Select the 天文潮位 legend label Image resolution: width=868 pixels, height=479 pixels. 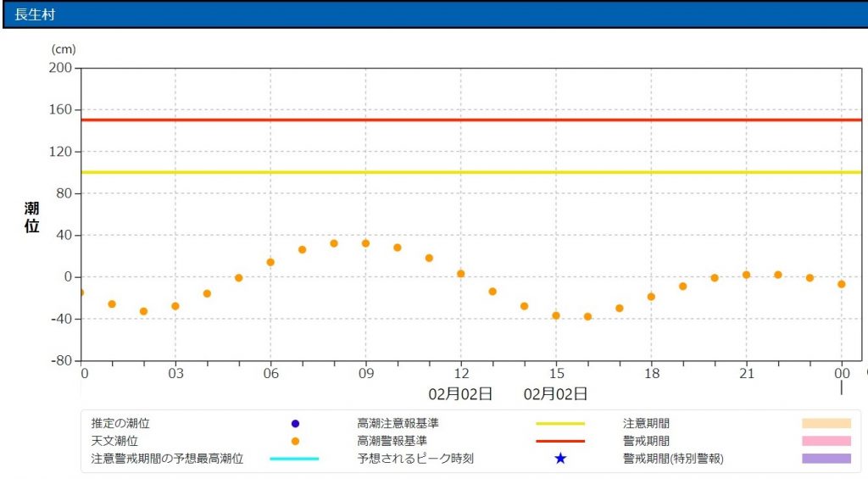coord(114,442)
